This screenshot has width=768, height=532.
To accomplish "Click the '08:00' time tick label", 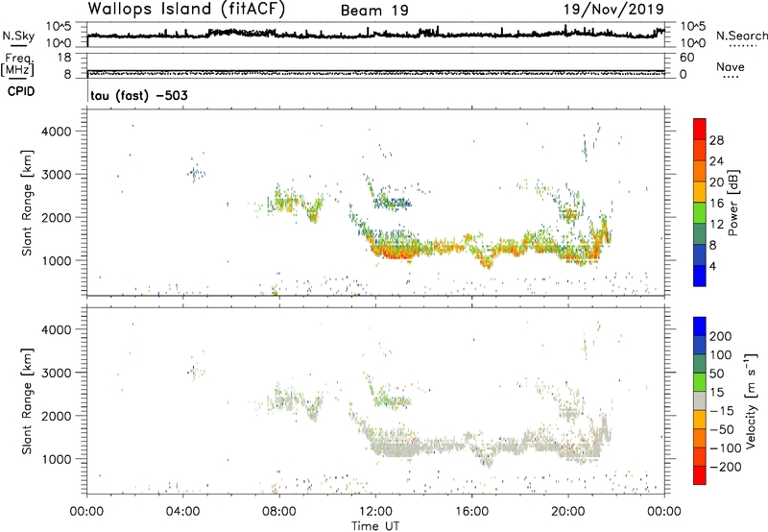I will [x=279, y=512].
